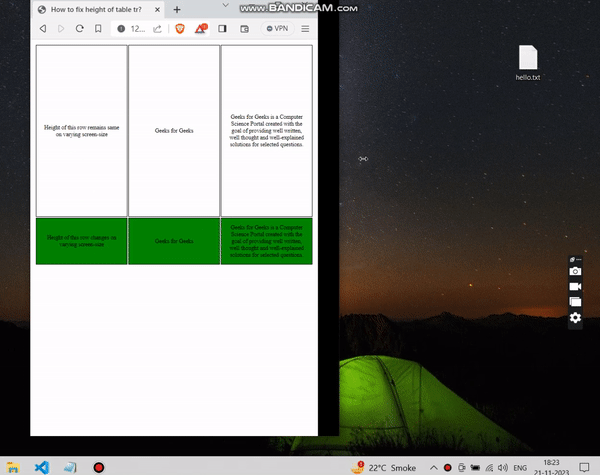Open the Bandicam red record taskbar icon
Screen dimensions: 600x475
(x=99, y=467)
